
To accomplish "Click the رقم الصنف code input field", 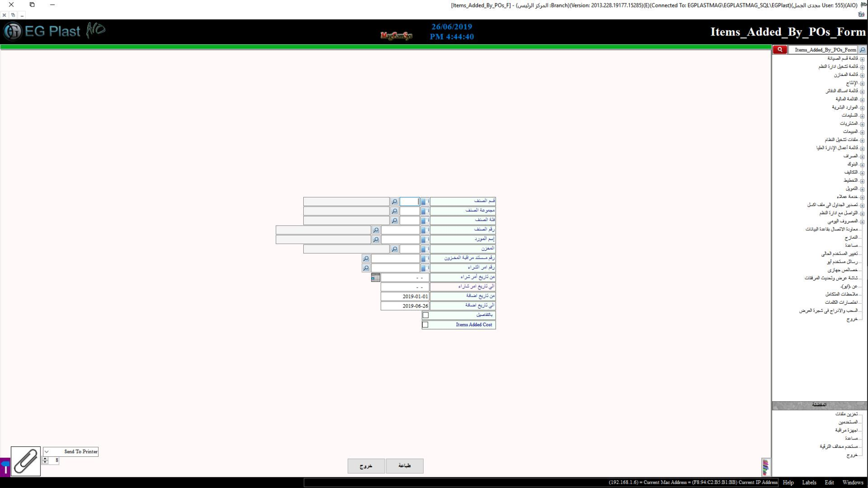I will click(x=400, y=230).
